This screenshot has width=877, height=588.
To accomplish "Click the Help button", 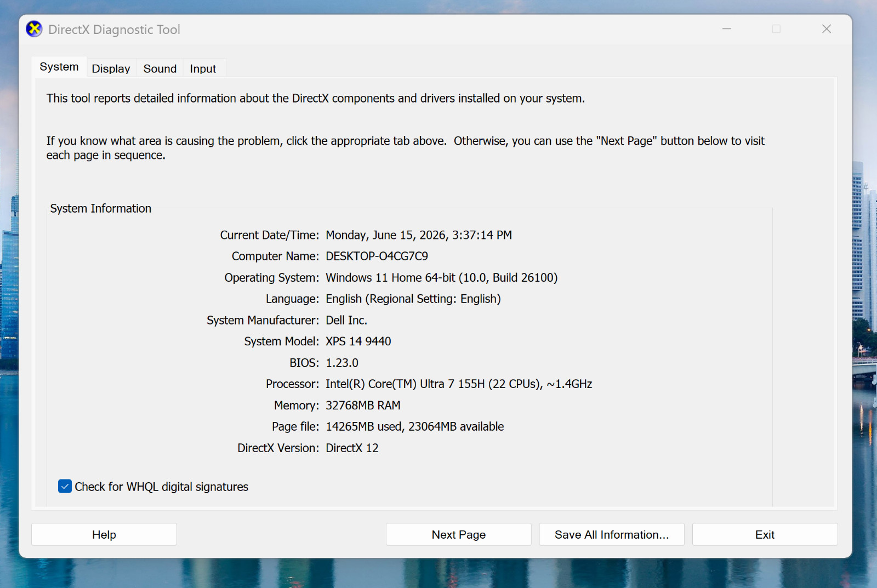I will pos(104,534).
